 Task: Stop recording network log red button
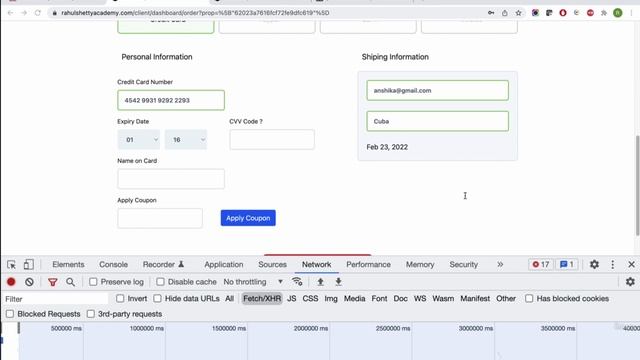pos(11,282)
